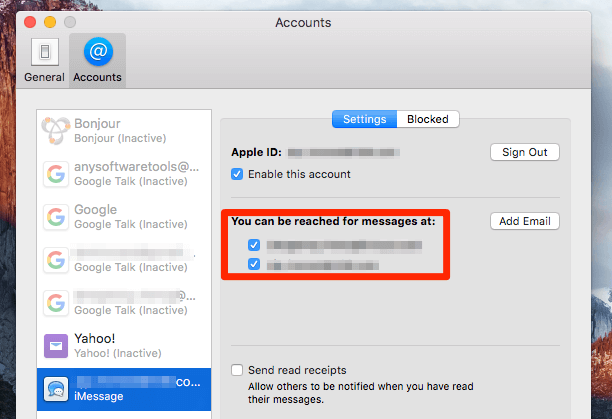Click the blurred Apple ID value
The width and height of the screenshot is (612, 419).
343,153
